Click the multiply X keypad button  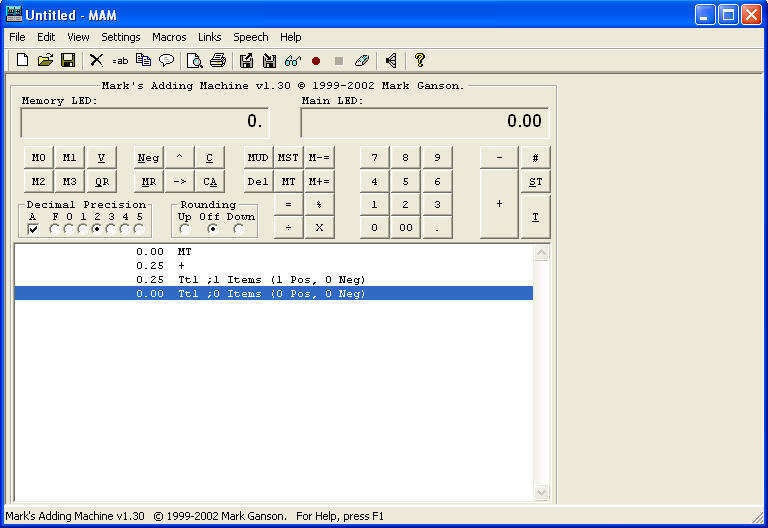pos(319,228)
